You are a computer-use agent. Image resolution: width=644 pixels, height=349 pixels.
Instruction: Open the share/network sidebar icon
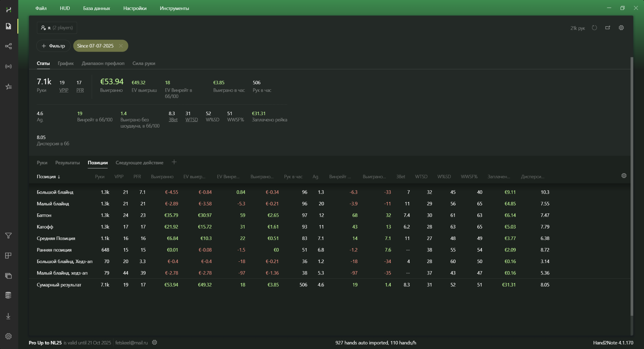tap(9, 46)
